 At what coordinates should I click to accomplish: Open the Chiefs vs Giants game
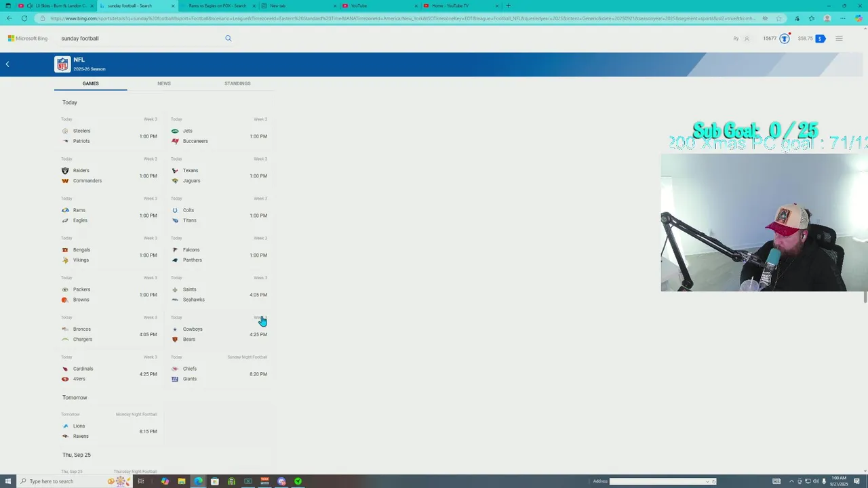(219, 369)
